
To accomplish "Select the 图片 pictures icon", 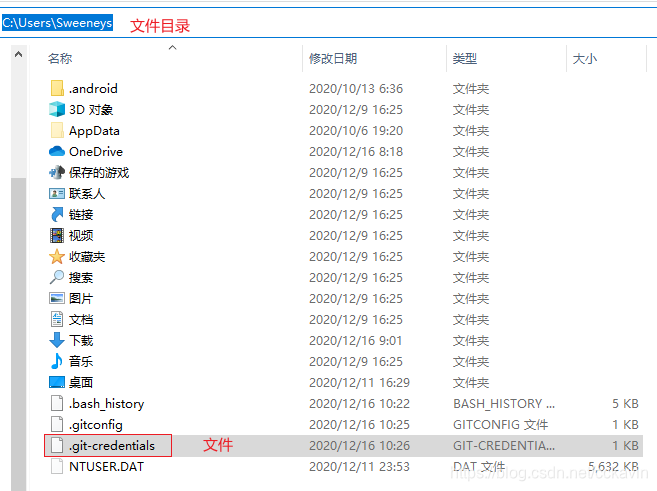I will click(57, 298).
